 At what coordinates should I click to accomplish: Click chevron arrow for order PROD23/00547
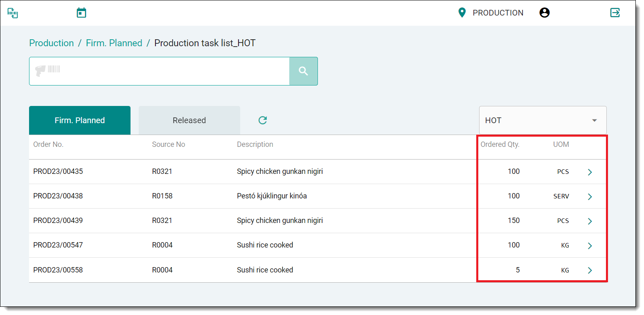point(590,246)
